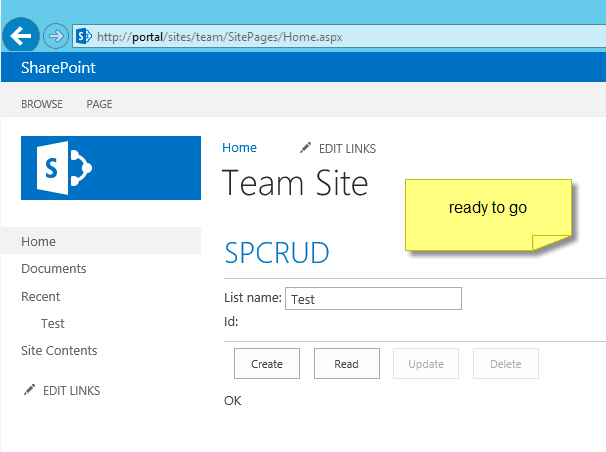Image resolution: width=606 pixels, height=452 pixels.
Task: Click the Id: label text
Action: click(x=231, y=321)
